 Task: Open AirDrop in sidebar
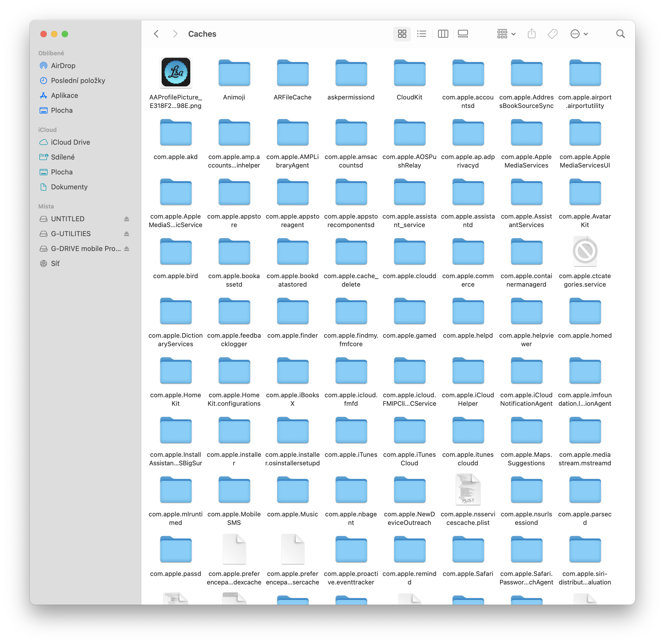tap(63, 66)
